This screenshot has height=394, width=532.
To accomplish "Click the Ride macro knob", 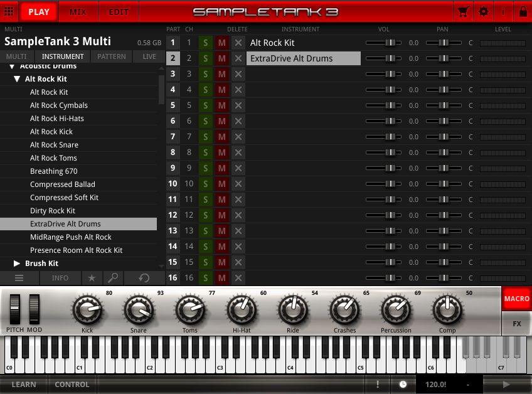I will pos(293,309).
